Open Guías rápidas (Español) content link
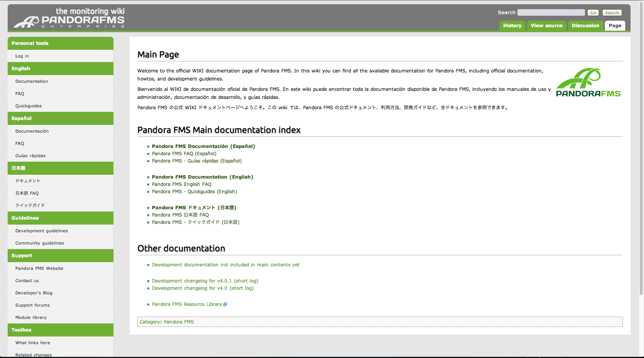644x358 pixels. (x=197, y=161)
